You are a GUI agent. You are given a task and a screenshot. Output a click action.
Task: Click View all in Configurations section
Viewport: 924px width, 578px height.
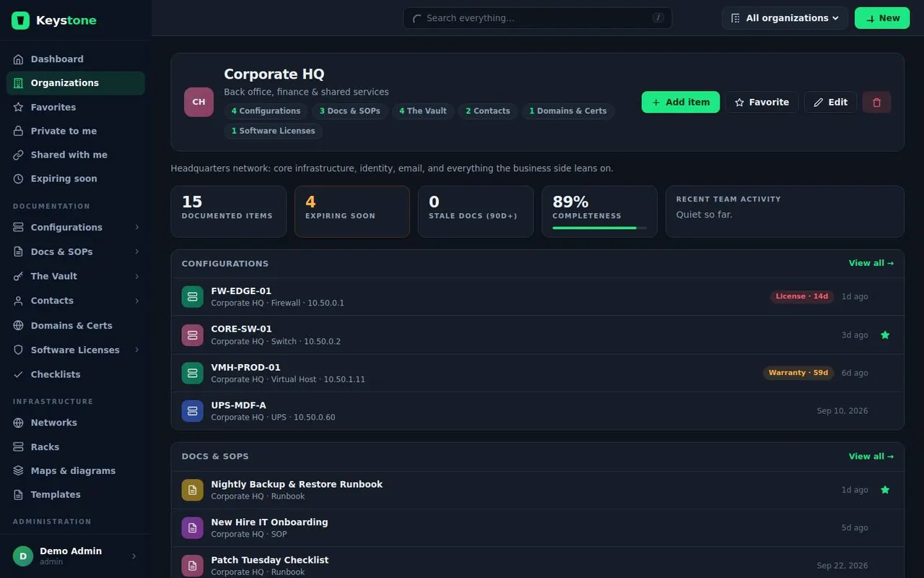pos(871,264)
